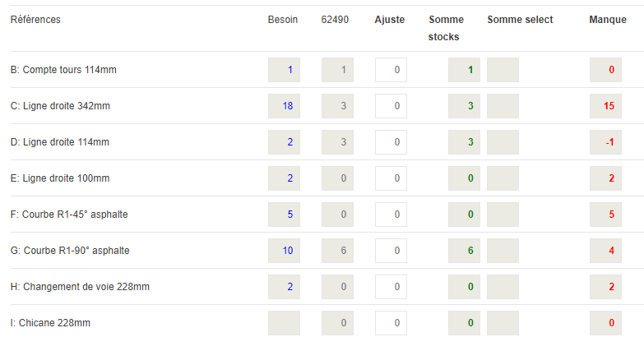644x337 pixels.
Task: Click the Ajuste input for Chicane 228mm
Action: click(391, 323)
